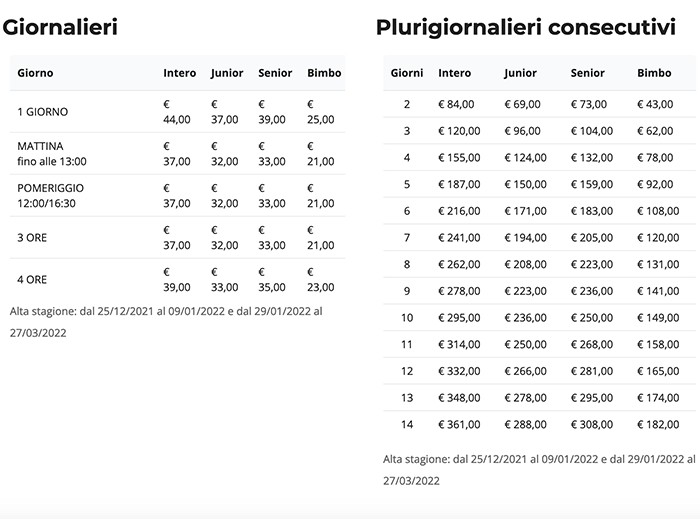This screenshot has height=519, width=700.
Task: Select the POMERIGGIO 12:00/16:30 row label
Action: tap(52, 195)
